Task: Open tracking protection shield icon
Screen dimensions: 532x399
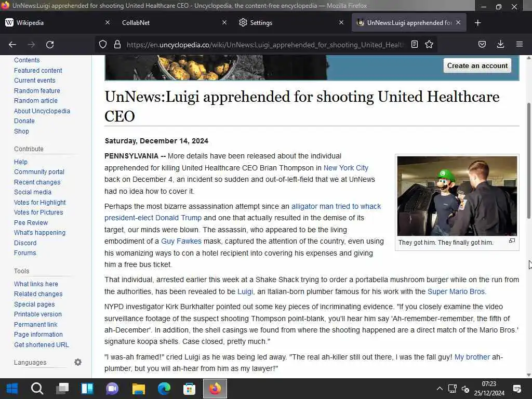Action: point(103,45)
